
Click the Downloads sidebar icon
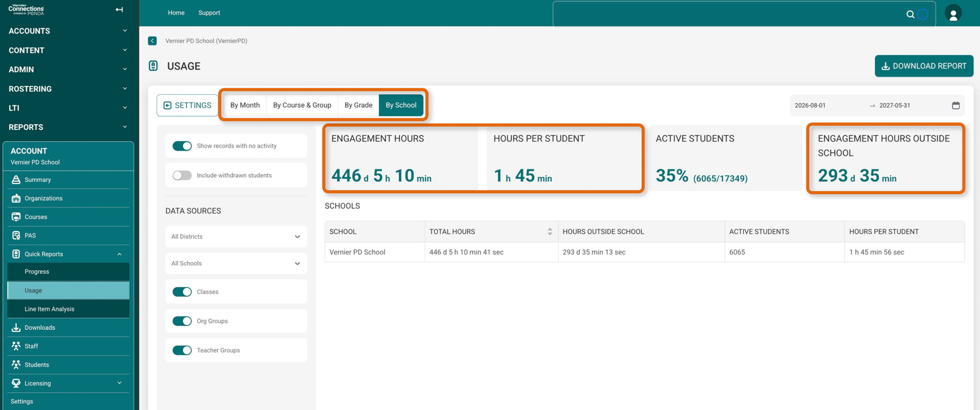point(16,327)
